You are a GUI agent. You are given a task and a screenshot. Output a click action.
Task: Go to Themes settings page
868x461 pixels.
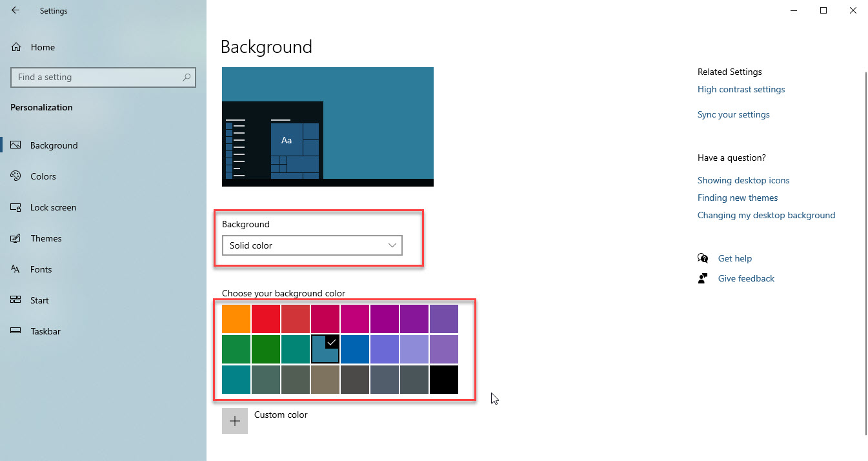coord(46,238)
